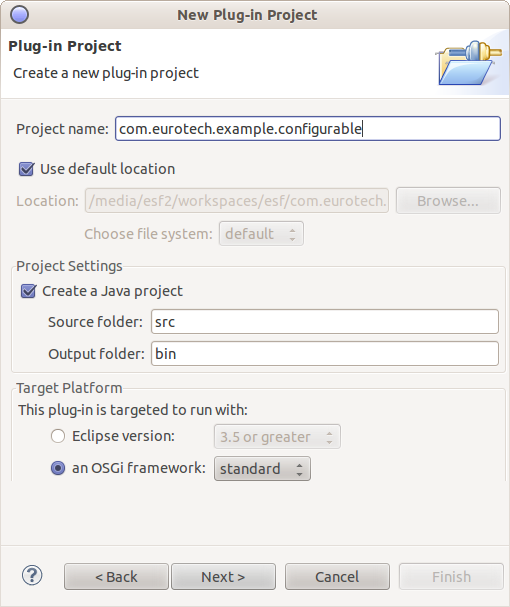Go back with the Back button
Screen dimensions: 510x607
tap(116, 577)
